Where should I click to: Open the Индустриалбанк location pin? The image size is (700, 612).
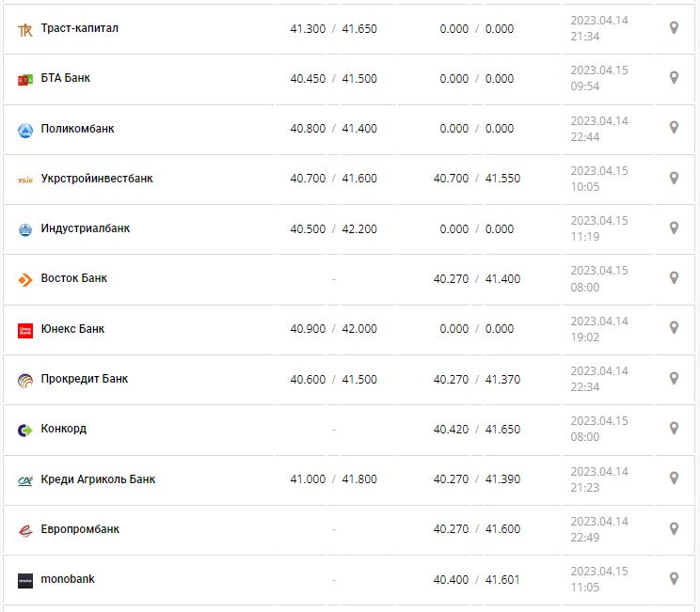(x=674, y=228)
